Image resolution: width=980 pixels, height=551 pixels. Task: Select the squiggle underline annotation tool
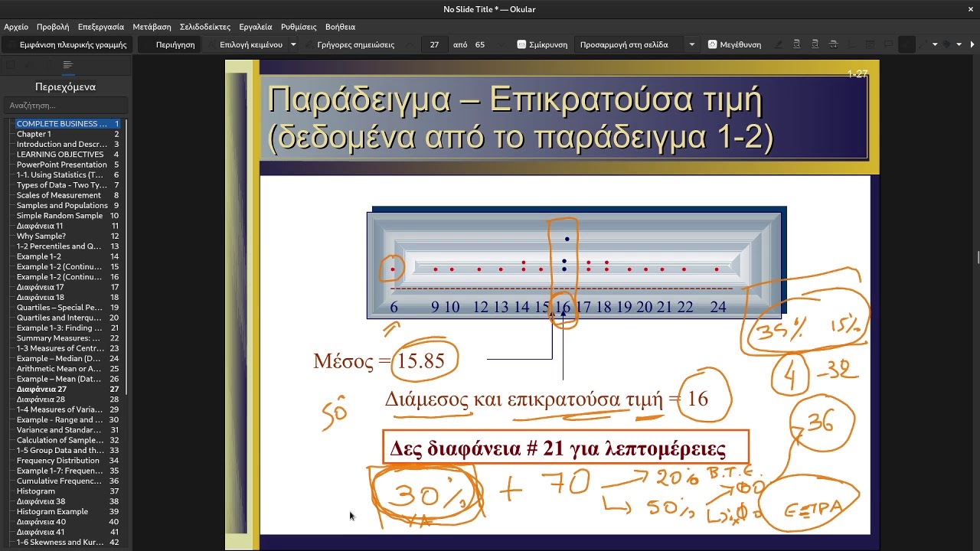point(815,44)
